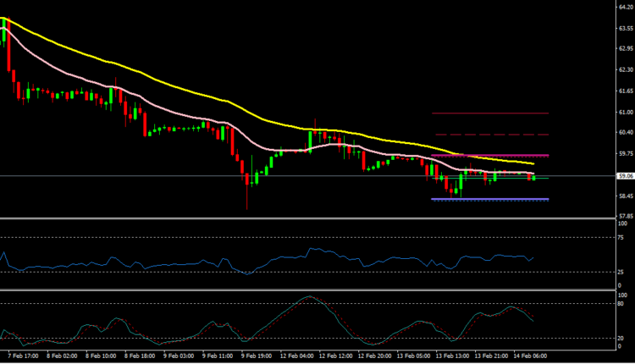Image resolution: width=635 pixels, height=364 pixels.
Task: Select the short green horizontal line near 59.00
Action: pyautogui.click(x=542, y=178)
